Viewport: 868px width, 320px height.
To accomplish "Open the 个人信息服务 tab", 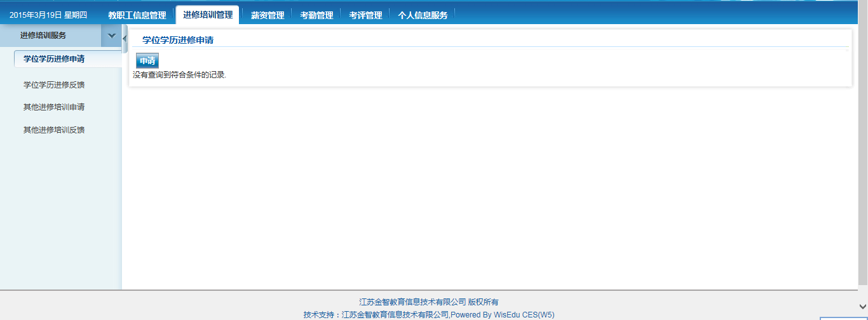I will pos(423,15).
